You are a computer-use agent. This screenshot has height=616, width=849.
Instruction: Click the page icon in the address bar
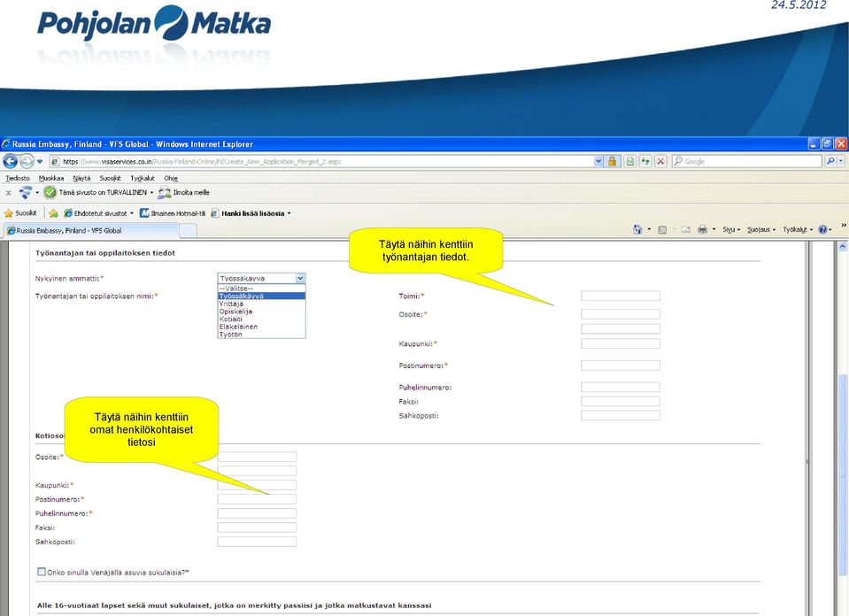tap(55, 161)
